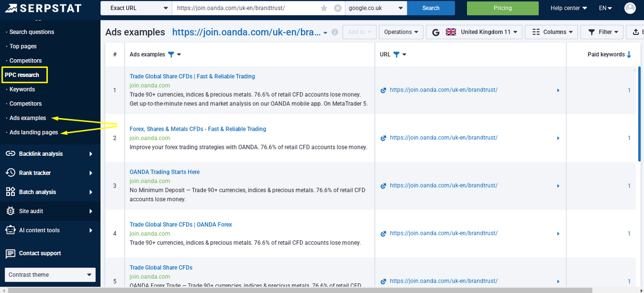Select Ads landing pages in the sidebar
644x293 pixels.
tap(34, 133)
